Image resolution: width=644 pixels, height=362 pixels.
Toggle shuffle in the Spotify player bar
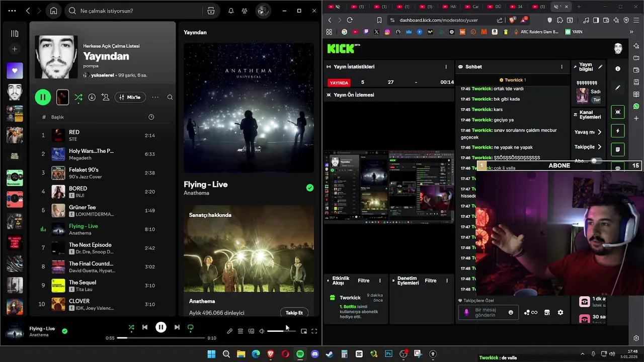(131, 327)
